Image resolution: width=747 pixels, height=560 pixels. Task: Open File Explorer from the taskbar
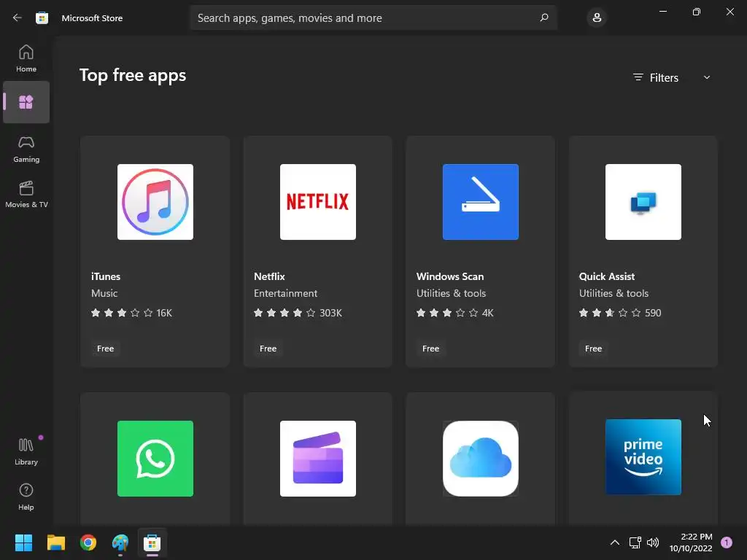coord(55,542)
